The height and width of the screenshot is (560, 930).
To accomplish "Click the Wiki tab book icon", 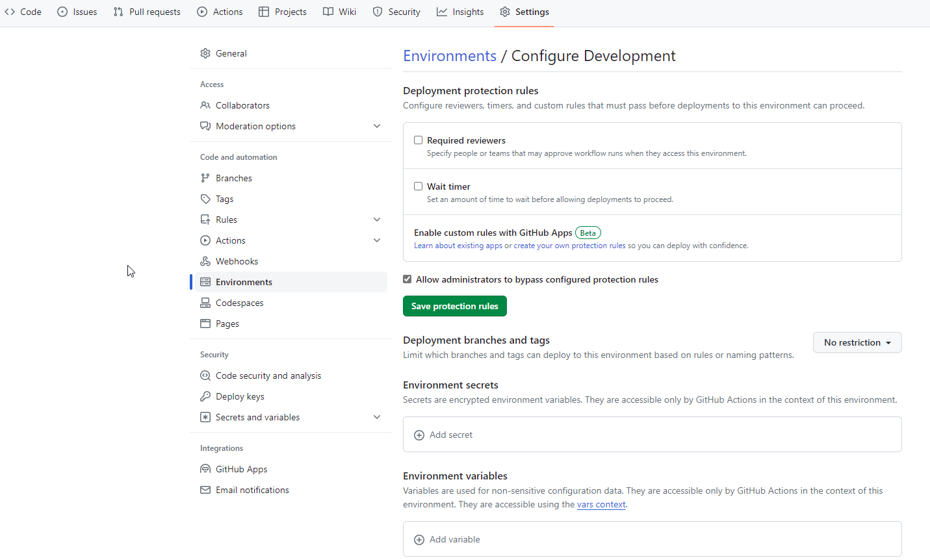I will pos(328,12).
